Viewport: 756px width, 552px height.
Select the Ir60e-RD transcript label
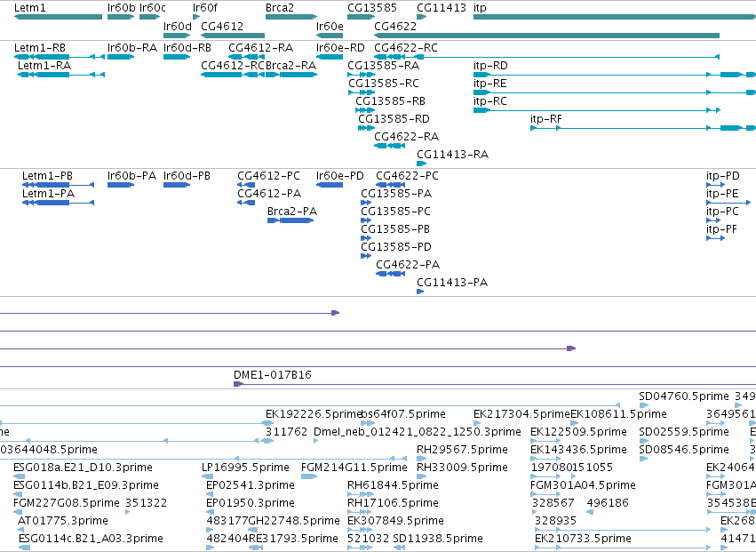(x=340, y=48)
